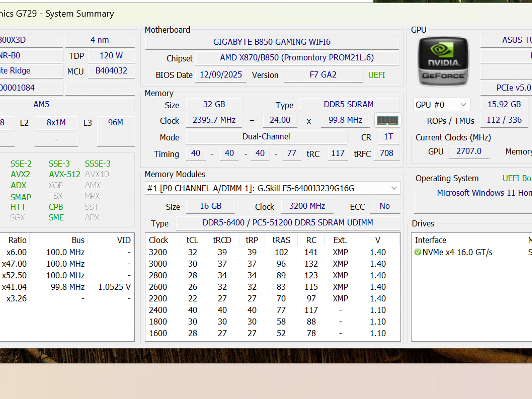Click the green NVMe drive status icon
The width and height of the screenshot is (532, 399).
[418, 252]
